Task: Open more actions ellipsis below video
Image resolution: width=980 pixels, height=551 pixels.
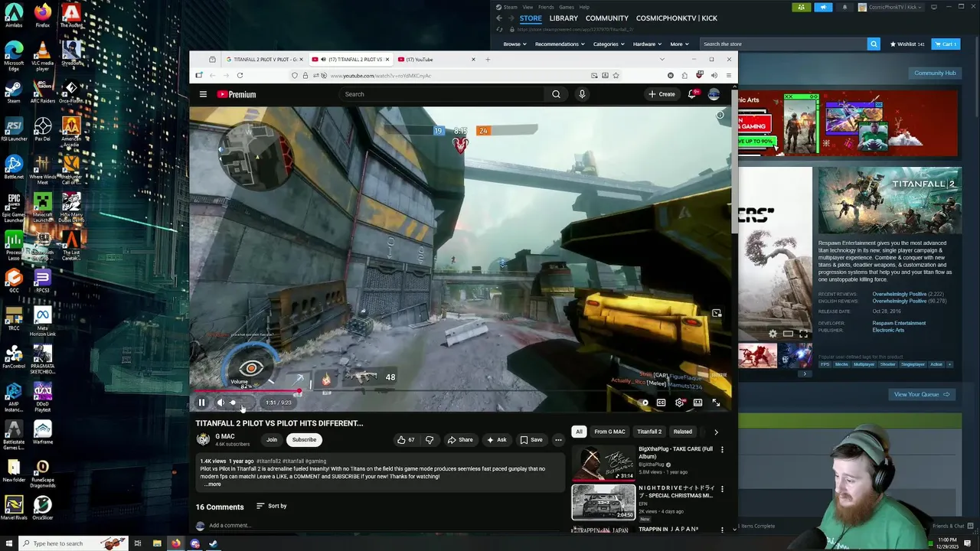Action: point(558,440)
